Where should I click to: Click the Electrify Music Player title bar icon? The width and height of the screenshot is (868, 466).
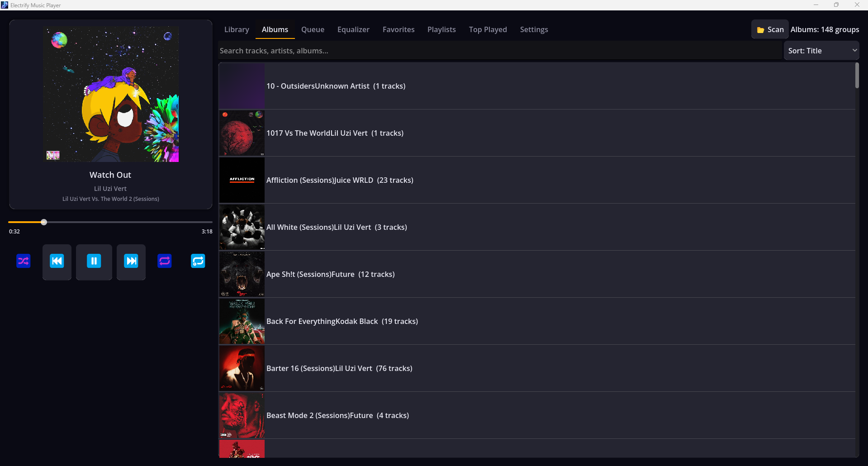tap(5, 5)
